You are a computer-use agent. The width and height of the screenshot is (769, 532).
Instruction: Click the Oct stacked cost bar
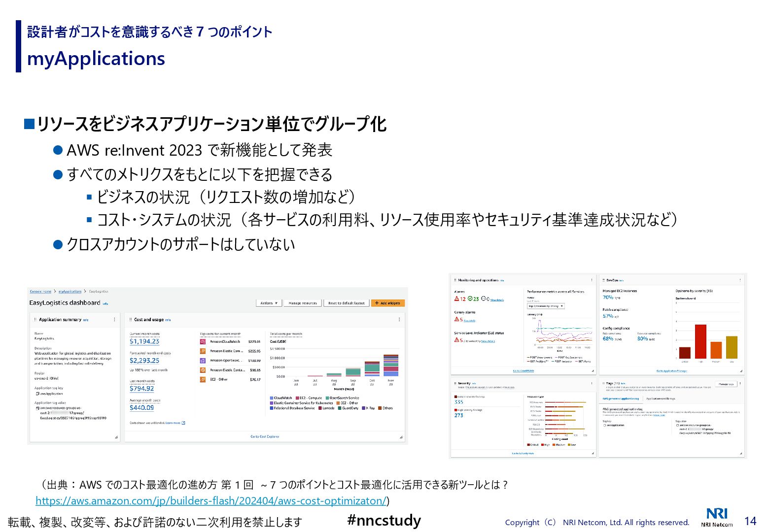pyautogui.click(x=372, y=369)
